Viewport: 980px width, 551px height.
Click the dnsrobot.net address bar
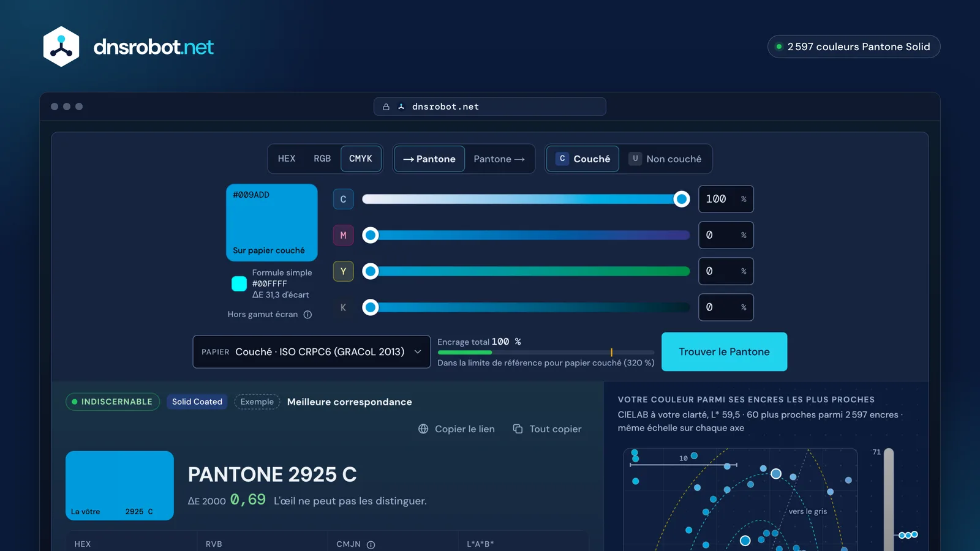[490, 107]
